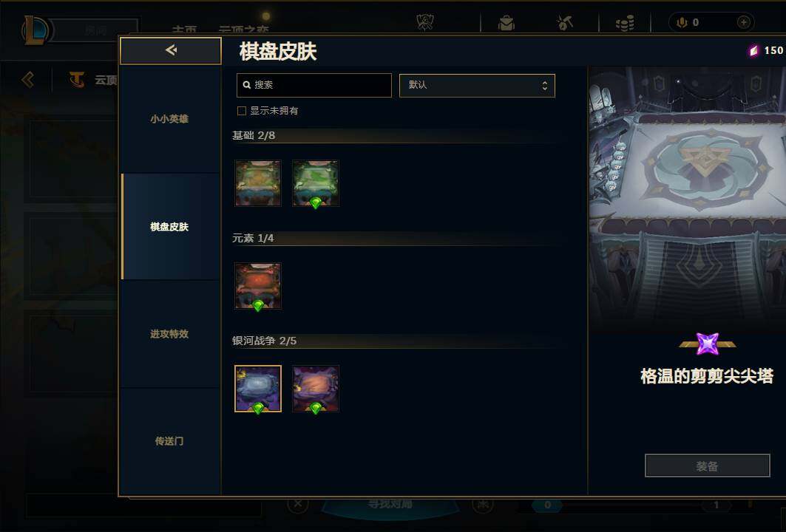Click the left chevron beside the TFT logo

point(28,79)
